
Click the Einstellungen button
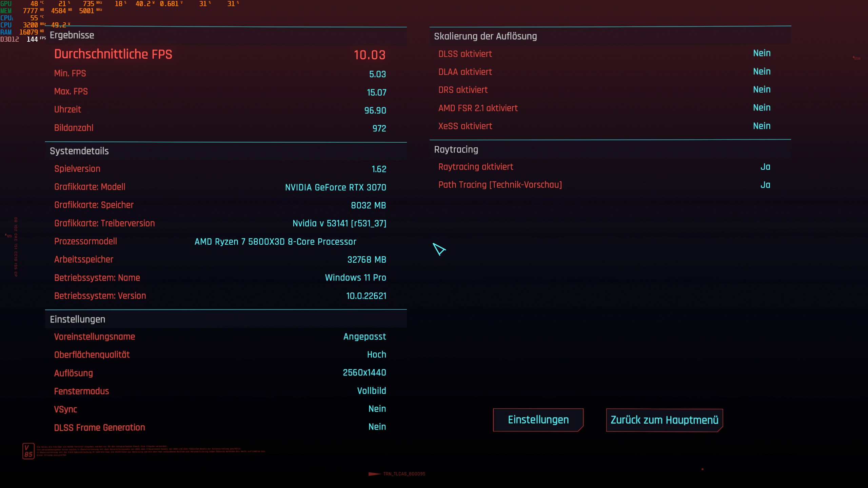tap(538, 420)
